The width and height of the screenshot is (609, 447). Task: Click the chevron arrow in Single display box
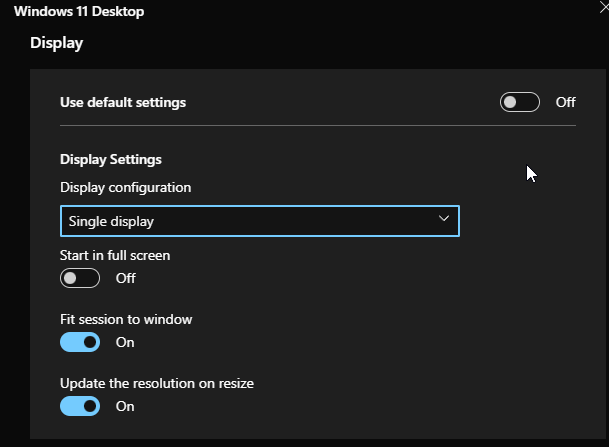(x=444, y=220)
